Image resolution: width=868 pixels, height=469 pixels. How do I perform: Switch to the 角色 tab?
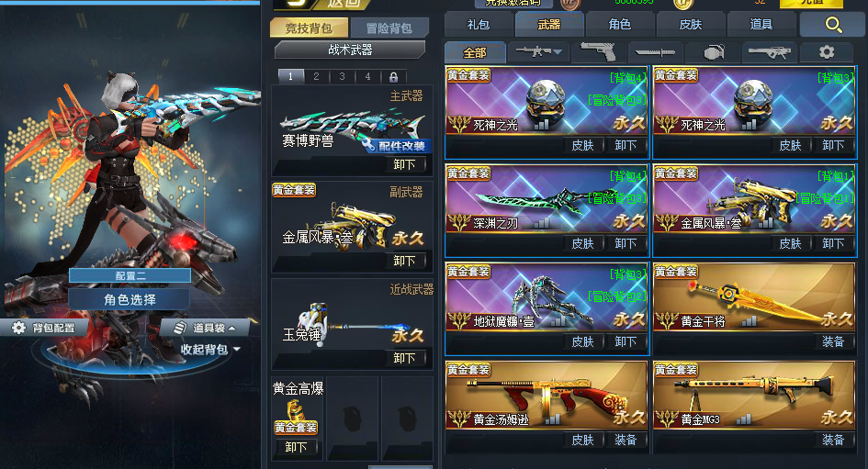pos(619,25)
